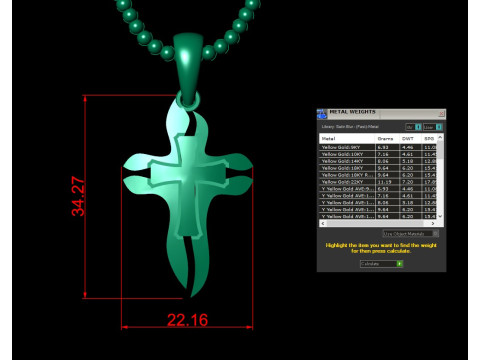Click the vertical scrollbar thumb in metal list
Viewport: 480px width, 360px height.
click(x=440, y=149)
